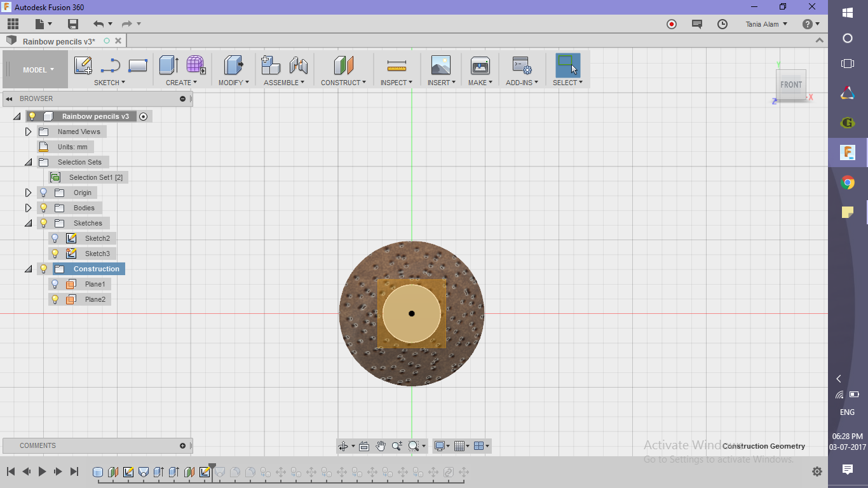Click the Look At camera icon

coord(364,446)
